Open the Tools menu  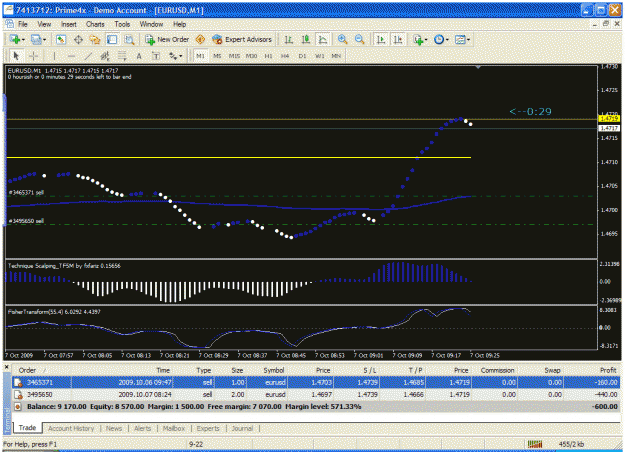tap(122, 24)
